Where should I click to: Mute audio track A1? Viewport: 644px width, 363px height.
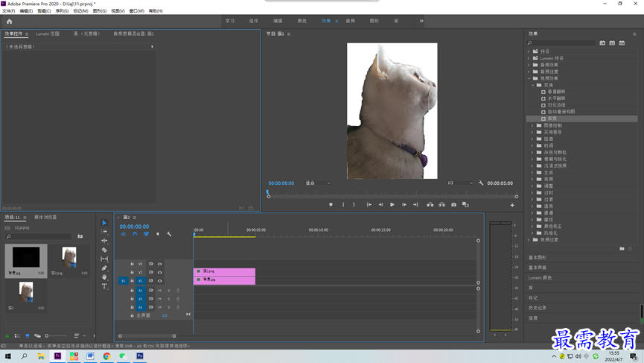coord(160,291)
